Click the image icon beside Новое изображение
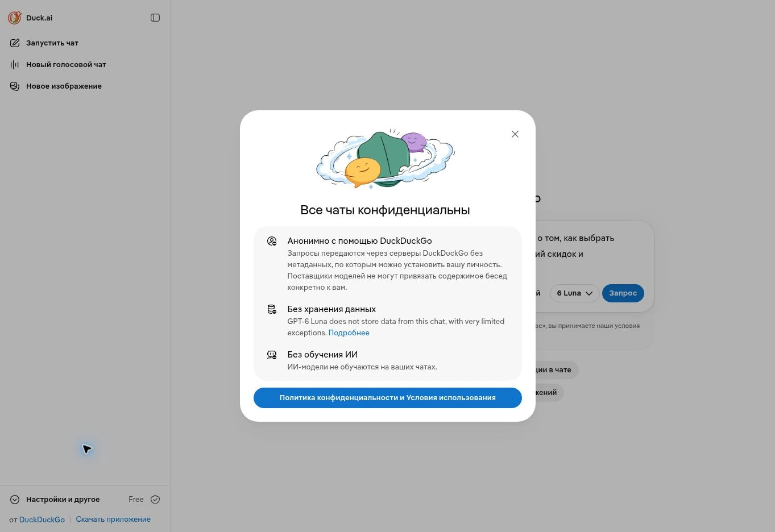775x532 pixels. tap(15, 86)
